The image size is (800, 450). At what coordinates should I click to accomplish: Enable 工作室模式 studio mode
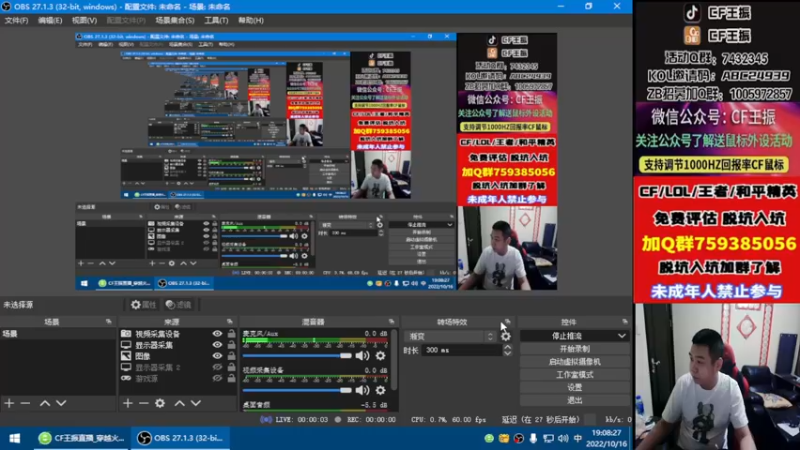574,374
